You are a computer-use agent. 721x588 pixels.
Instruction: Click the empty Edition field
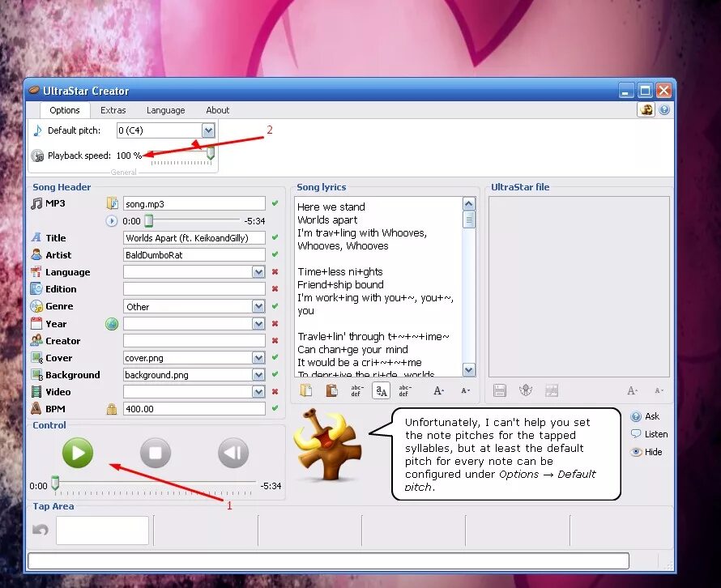pyautogui.click(x=194, y=288)
